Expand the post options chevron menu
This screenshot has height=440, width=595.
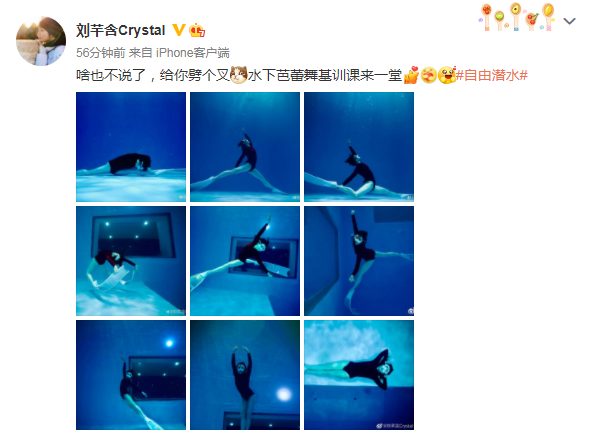[x=569, y=21]
